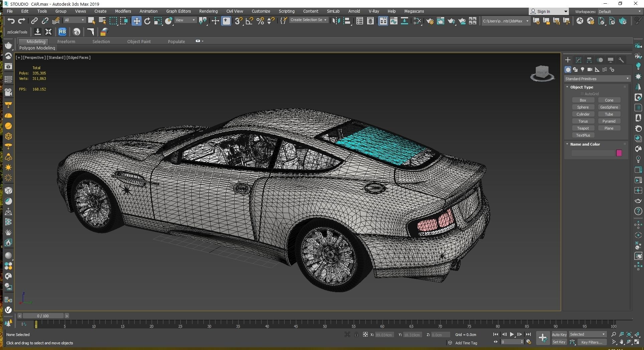Open Render Setup dialog
The width and height of the screenshot is (644, 350).
point(430,21)
